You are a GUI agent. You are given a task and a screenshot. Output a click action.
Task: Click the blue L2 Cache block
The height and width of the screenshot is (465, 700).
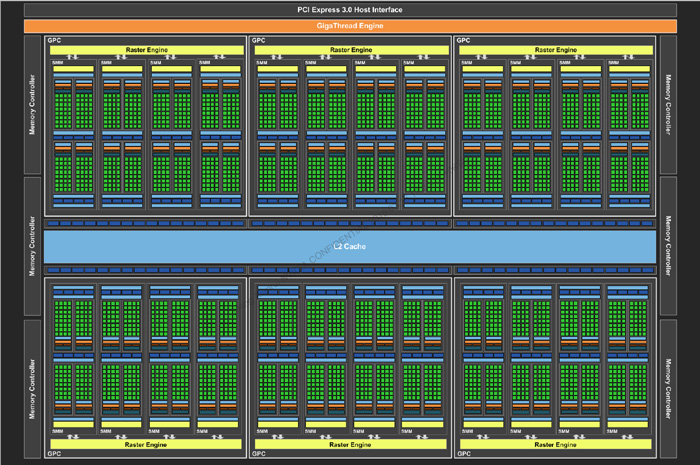pyautogui.click(x=350, y=246)
